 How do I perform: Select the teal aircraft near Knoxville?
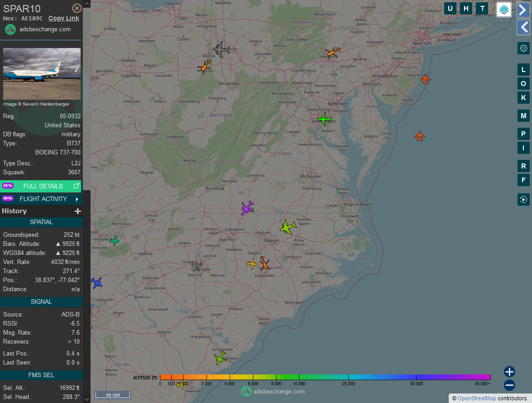[x=115, y=240]
